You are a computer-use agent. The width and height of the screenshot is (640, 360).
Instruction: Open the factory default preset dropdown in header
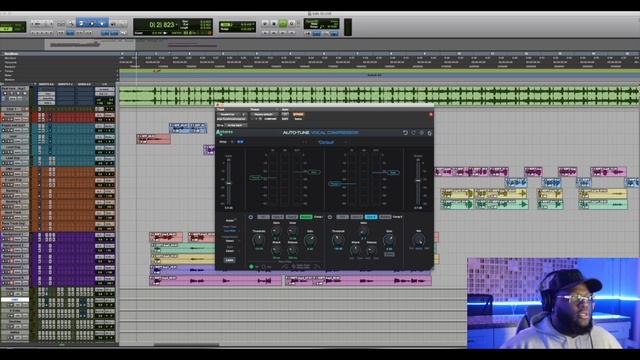click(264, 114)
